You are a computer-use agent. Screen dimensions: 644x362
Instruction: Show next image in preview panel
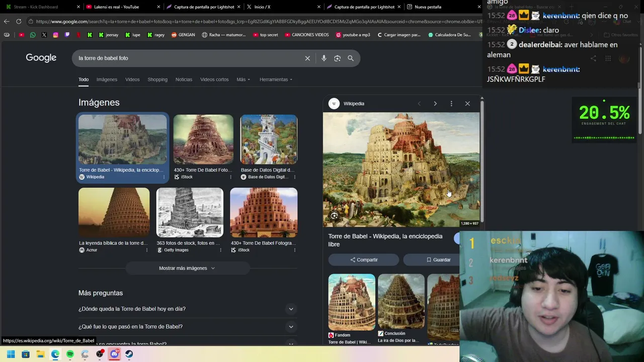coord(435,104)
